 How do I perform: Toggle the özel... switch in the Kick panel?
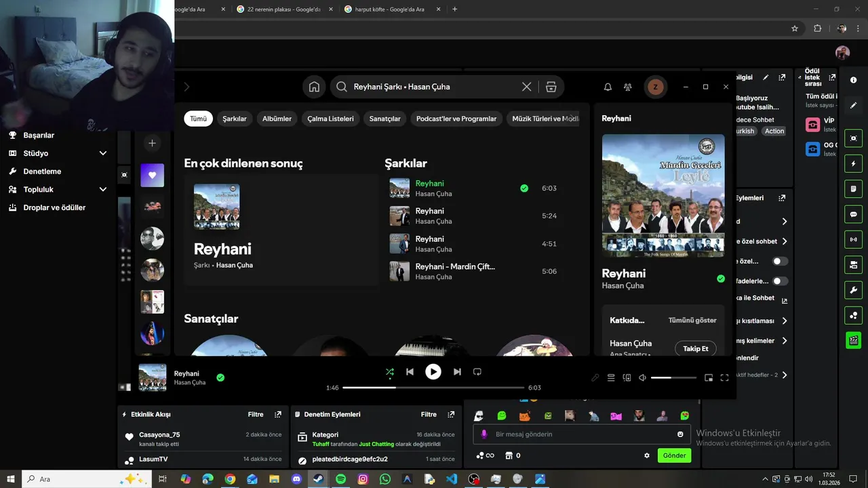click(x=781, y=261)
